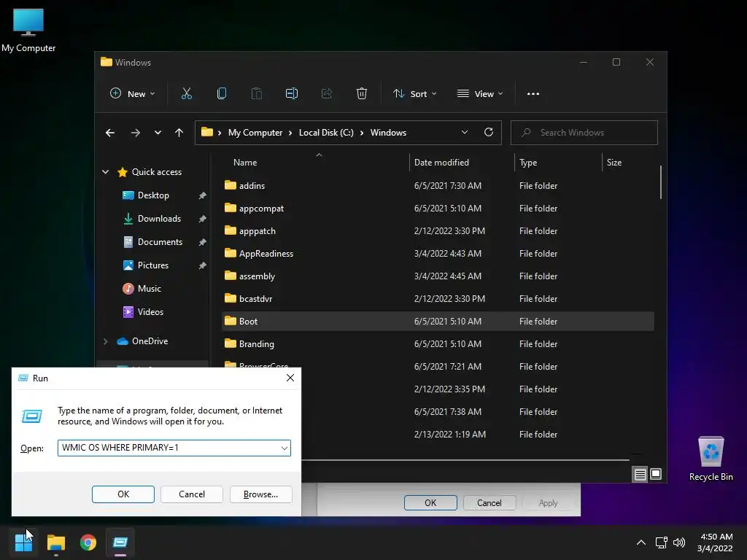Expand the address bar history dropdown
Image resolution: width=747 pixels, height=560 pixels.
[465, 133]
